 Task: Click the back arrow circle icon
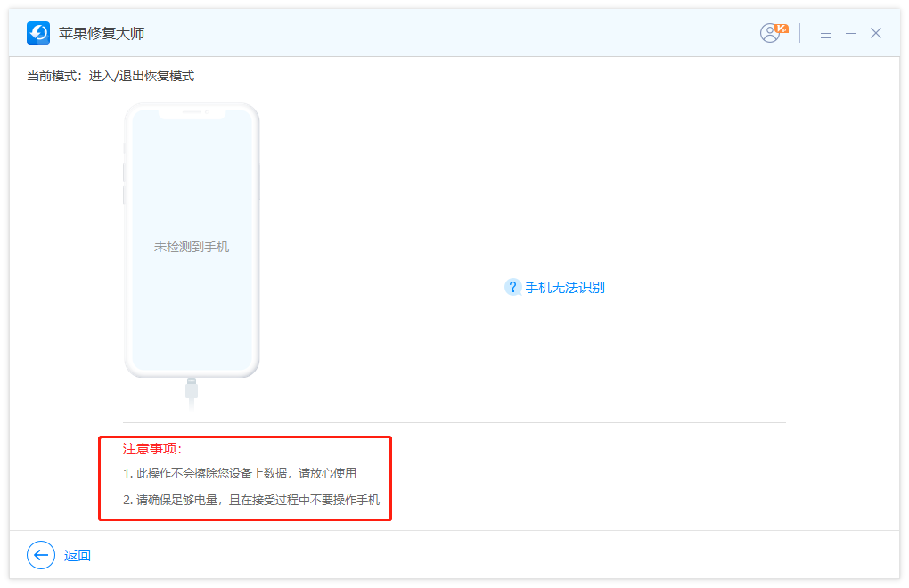41,556
